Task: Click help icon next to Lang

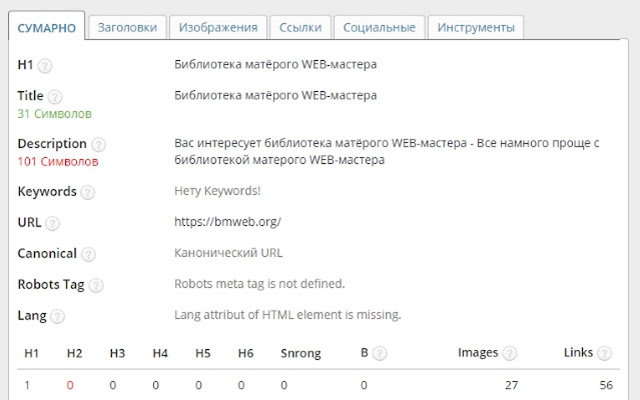Action: click(58, 316)
